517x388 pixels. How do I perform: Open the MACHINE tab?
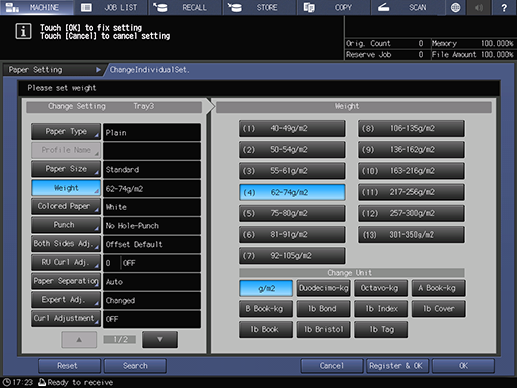[37, 7]
